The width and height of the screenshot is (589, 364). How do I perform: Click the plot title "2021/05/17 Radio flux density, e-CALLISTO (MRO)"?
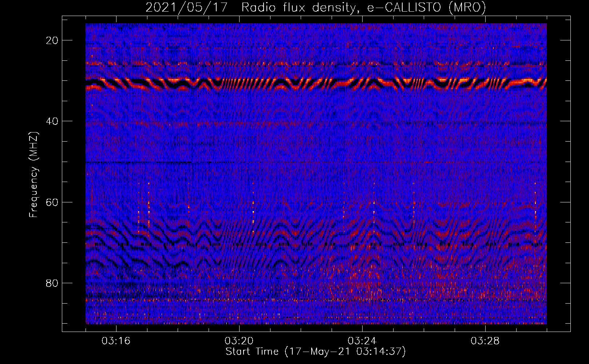coord(316,7)
